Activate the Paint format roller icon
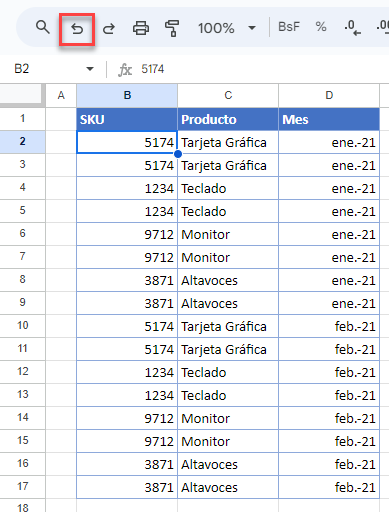 click(x=172, y=28)
